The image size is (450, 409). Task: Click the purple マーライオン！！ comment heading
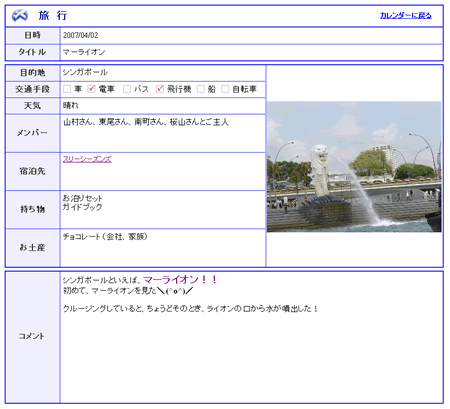point(180,279)
